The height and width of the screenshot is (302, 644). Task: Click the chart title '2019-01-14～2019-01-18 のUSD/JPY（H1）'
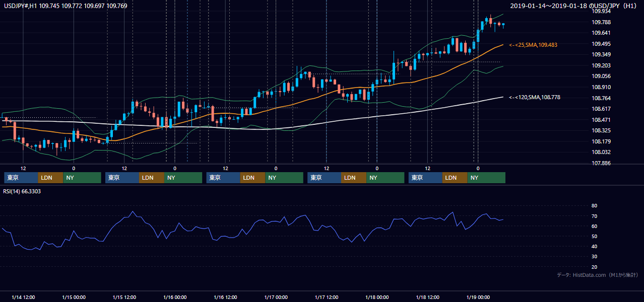pyautogui.click(x=574, y=6)
